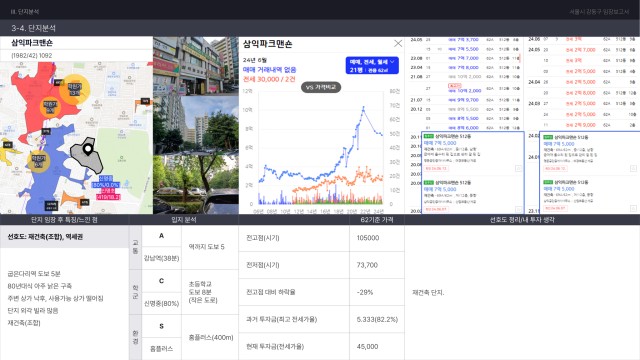This screenshot has height=360, width=640.
Task: Select the orange 학원가 circle inside the red zone
Action: [50, 107]
